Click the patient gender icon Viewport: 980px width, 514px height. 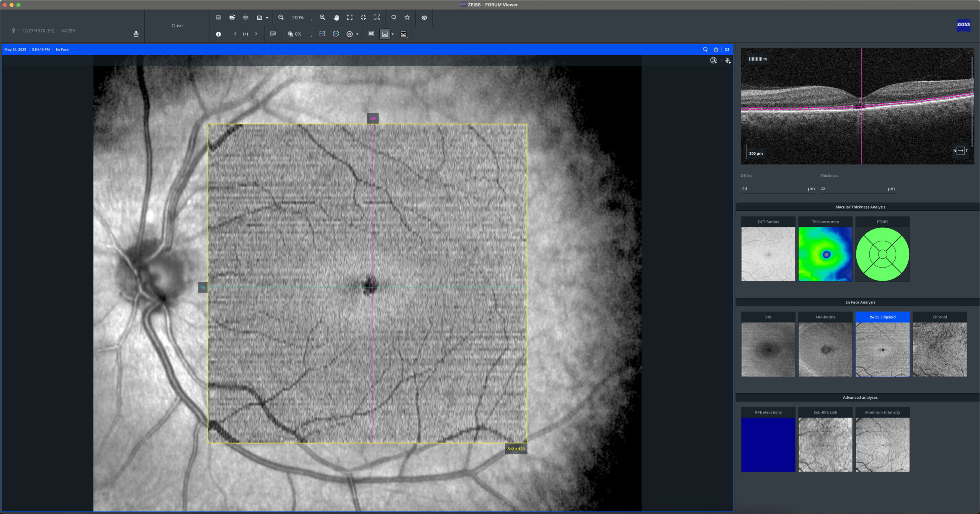click(13, 31)
